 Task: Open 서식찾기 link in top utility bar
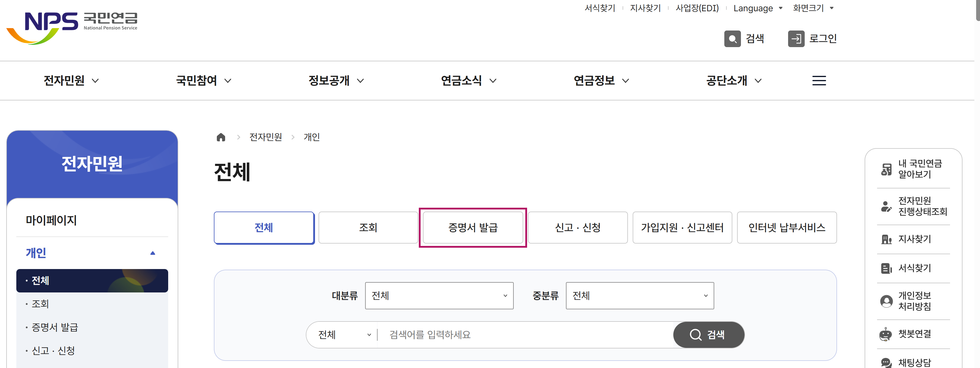pos(599,8)
